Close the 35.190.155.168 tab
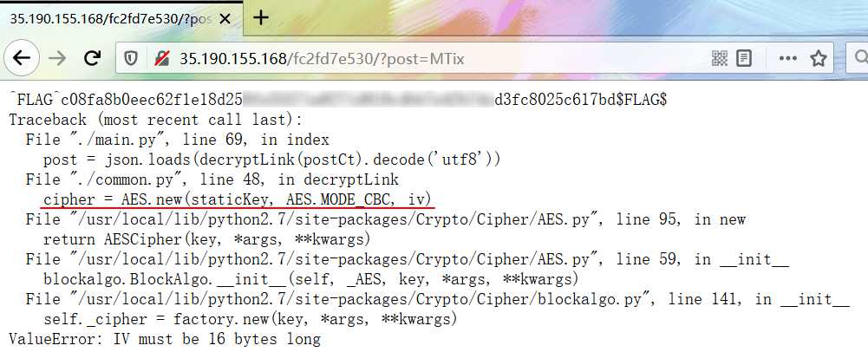The width and height of the screenshot is (868, 352). (229, 17)
